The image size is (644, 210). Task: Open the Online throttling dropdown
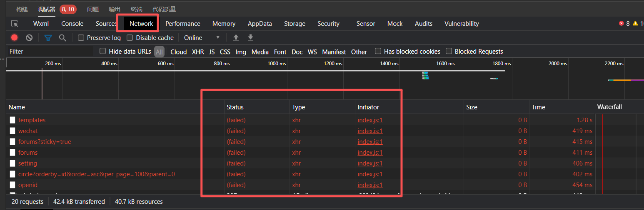click(202, 38)
